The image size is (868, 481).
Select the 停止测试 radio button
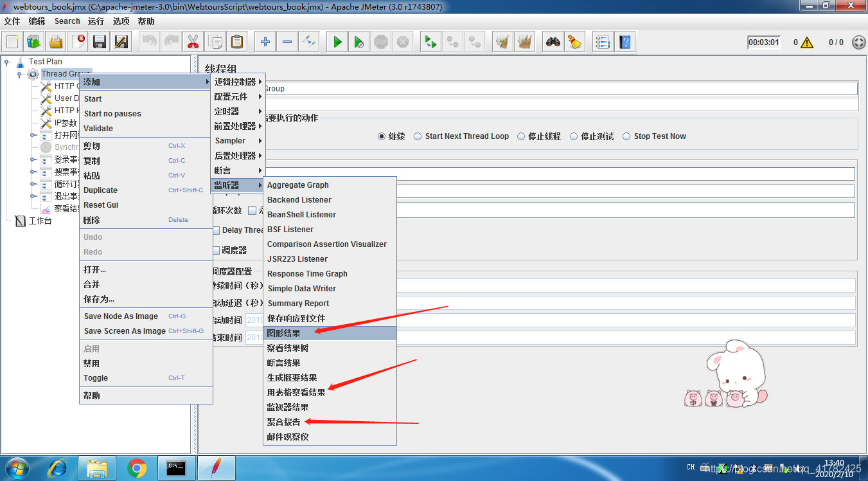[573, 136]
